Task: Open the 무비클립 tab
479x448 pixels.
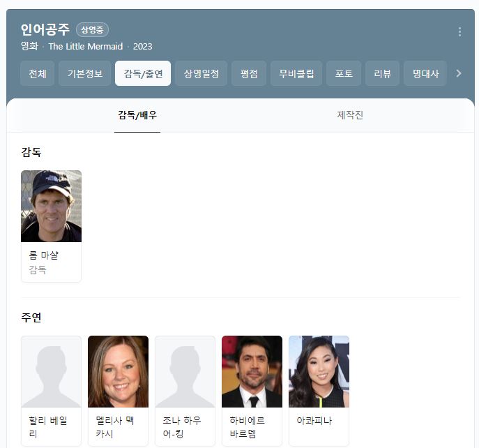Action: (x=296, y=73)
